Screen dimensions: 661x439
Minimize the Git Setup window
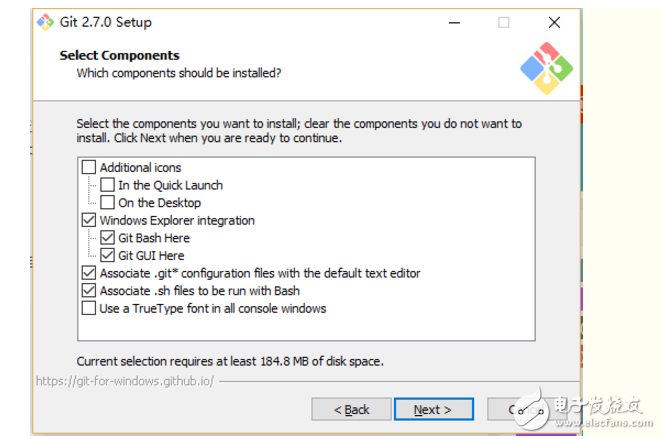click(x=455, y=22)
